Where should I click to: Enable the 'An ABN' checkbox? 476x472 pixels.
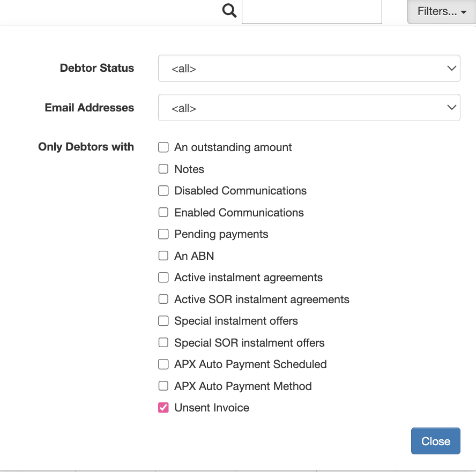click(163, 256)
